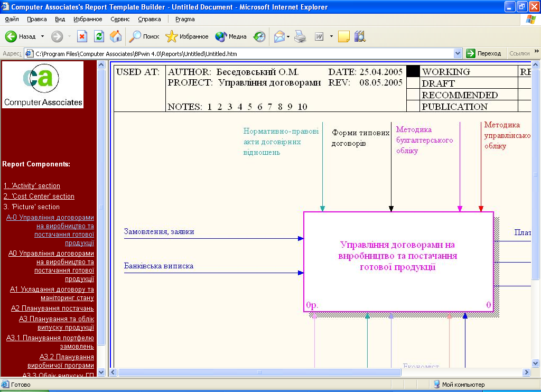Open the Вид menu

[60, 19]
